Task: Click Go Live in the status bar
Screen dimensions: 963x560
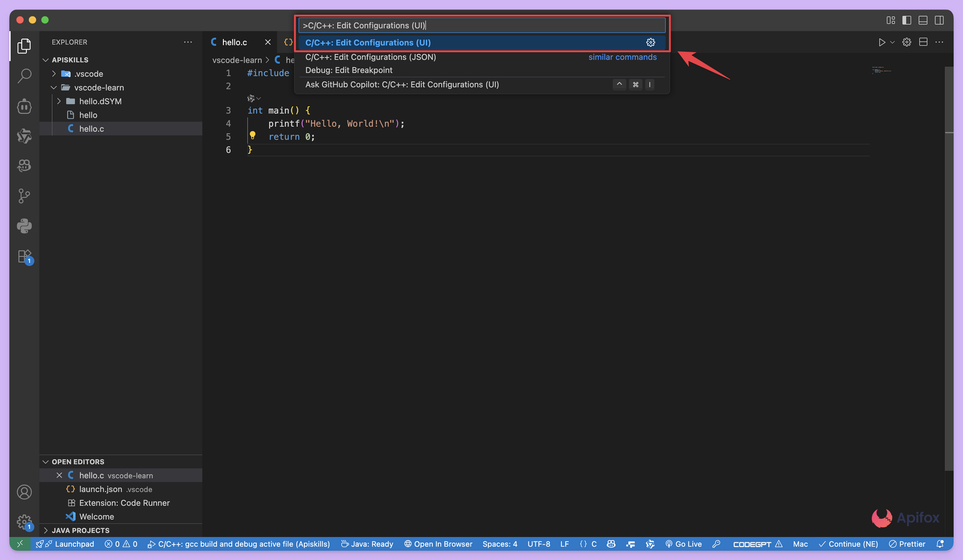Action: 683,544
